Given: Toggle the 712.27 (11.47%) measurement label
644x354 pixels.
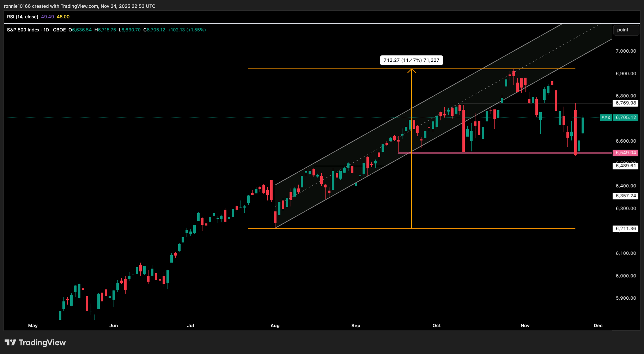Looking at the screenshot, I should (411, 60).
